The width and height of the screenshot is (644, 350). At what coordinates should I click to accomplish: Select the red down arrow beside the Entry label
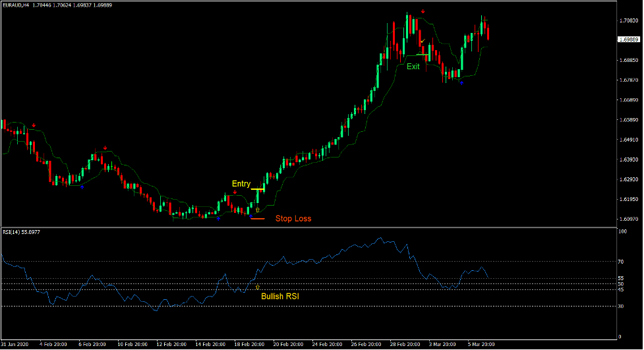235,192
